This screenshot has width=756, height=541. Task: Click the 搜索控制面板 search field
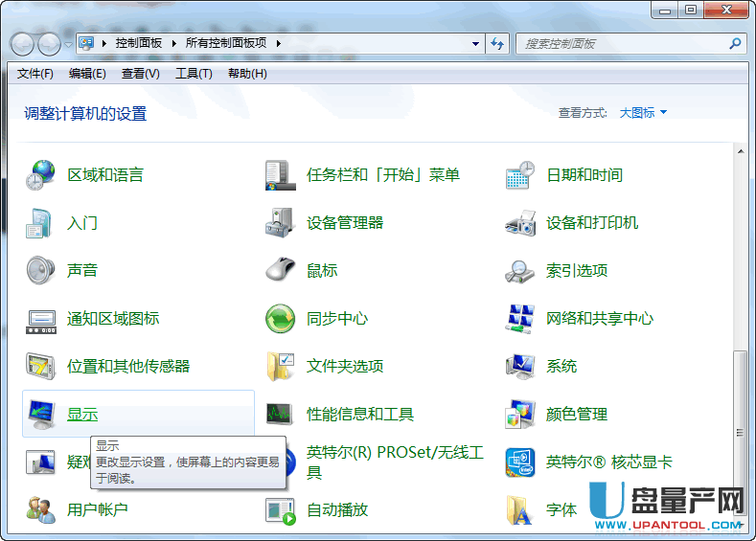(x=623, y=43)
